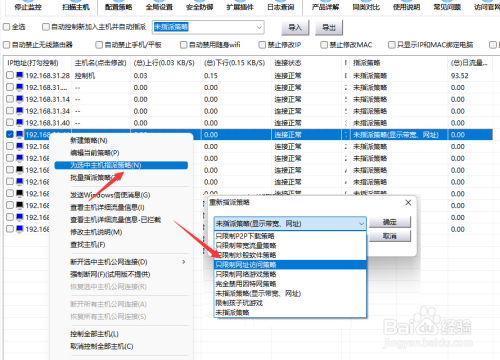
Task: Open 日志查询 from the toolbar
Action: click(281, 7)
